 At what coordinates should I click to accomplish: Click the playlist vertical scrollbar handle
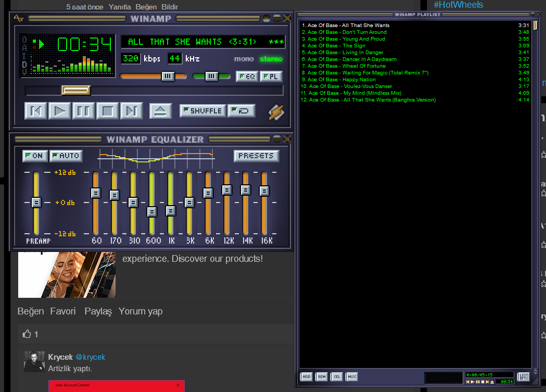click(x=536, y=26)
